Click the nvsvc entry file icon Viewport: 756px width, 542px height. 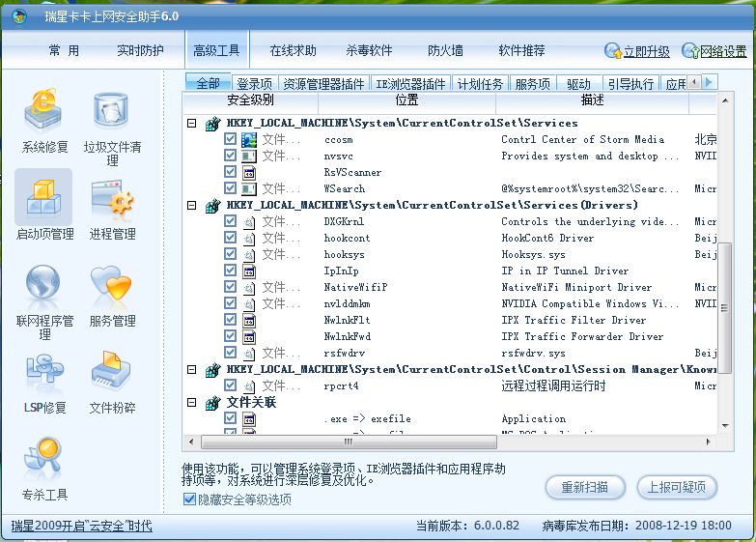pyautogui.click(x=249, y=157)
